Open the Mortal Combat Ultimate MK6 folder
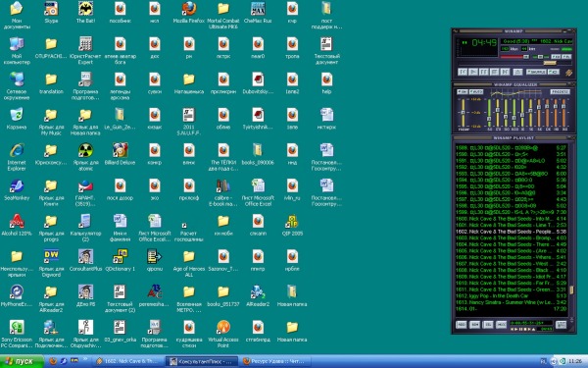588x368 pixels. pyautogui.click(x=223, y=15)
